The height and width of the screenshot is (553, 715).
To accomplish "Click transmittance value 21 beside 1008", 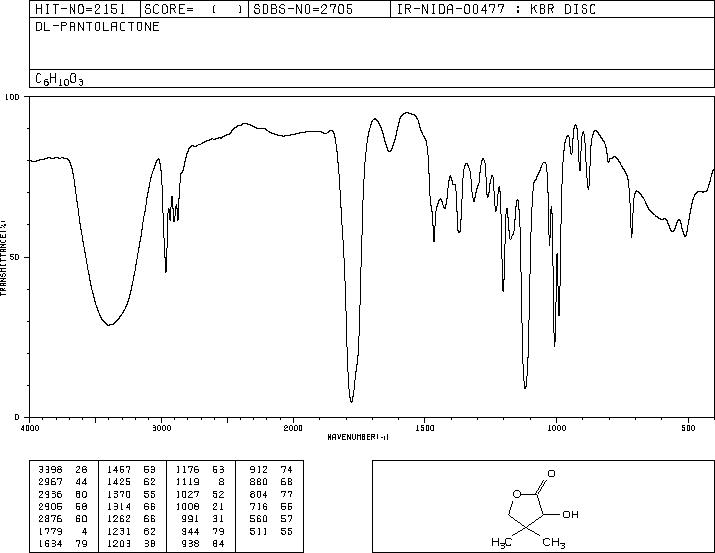I will pos(218,506).
